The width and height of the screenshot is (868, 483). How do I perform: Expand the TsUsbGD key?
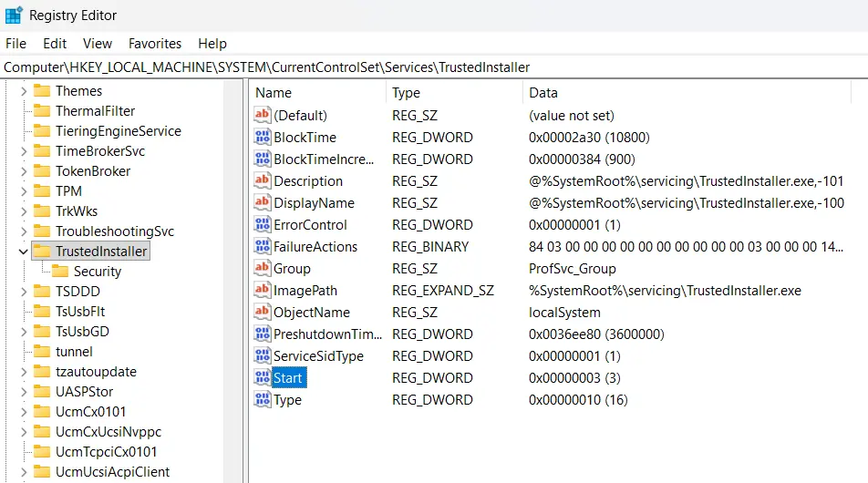tap(24, 332)
